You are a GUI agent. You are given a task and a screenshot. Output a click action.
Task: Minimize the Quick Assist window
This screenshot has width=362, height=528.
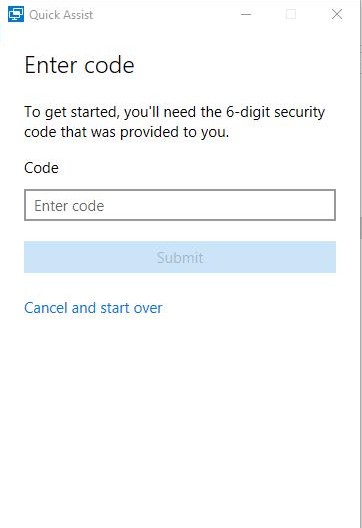coord(246,14)
